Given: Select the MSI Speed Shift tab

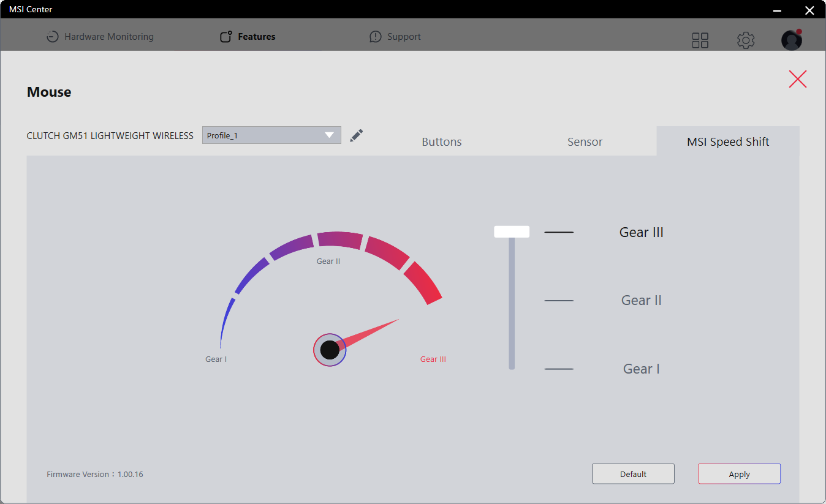Looking at the screenshot, I should (x=728, y=141).
